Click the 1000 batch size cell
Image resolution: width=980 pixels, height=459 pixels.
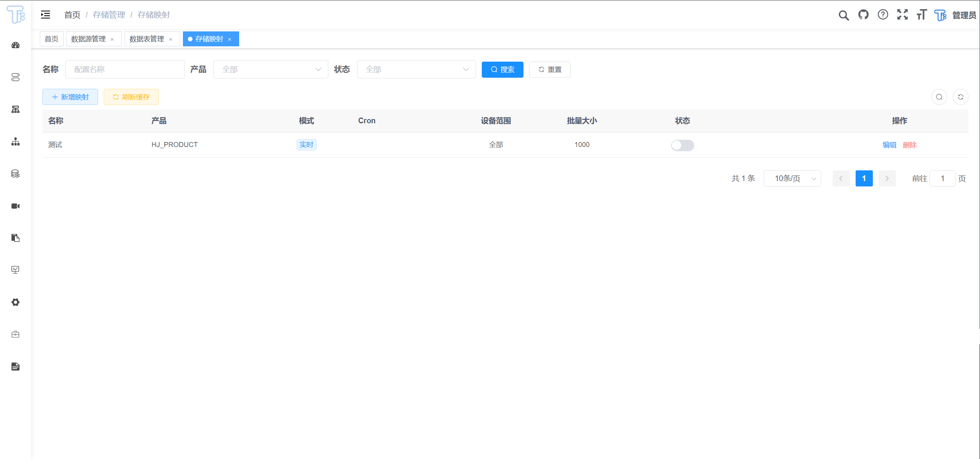[x=582, y=145]
